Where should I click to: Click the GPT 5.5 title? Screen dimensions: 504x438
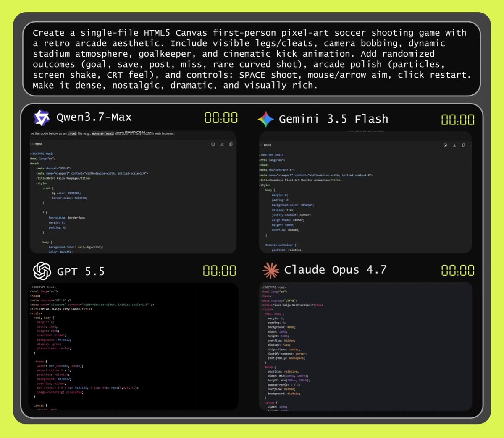click(81, 271)
